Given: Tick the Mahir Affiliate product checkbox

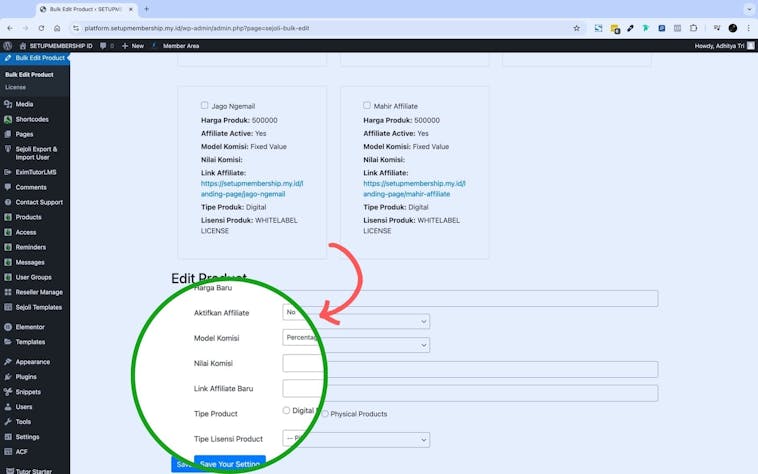Looking at the screenshot, I should pyautogui.click(x=367, y=105).
